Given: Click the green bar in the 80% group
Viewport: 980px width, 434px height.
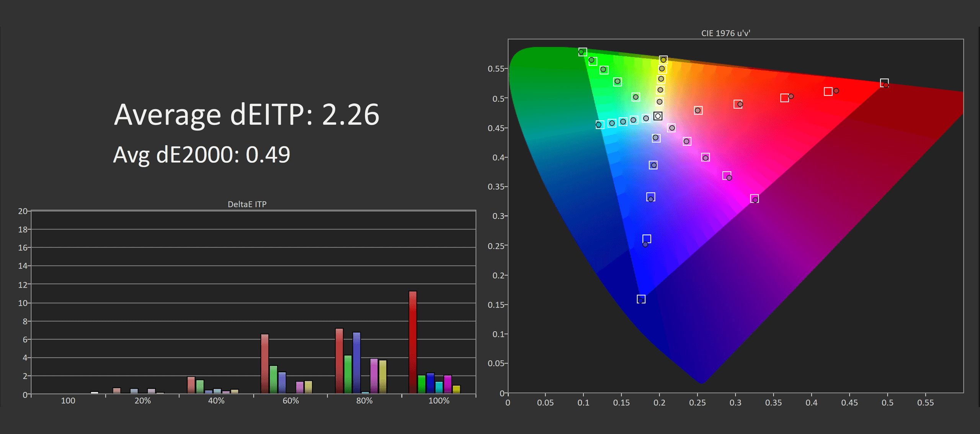Looking at the screenshot, I should [348, 374].
